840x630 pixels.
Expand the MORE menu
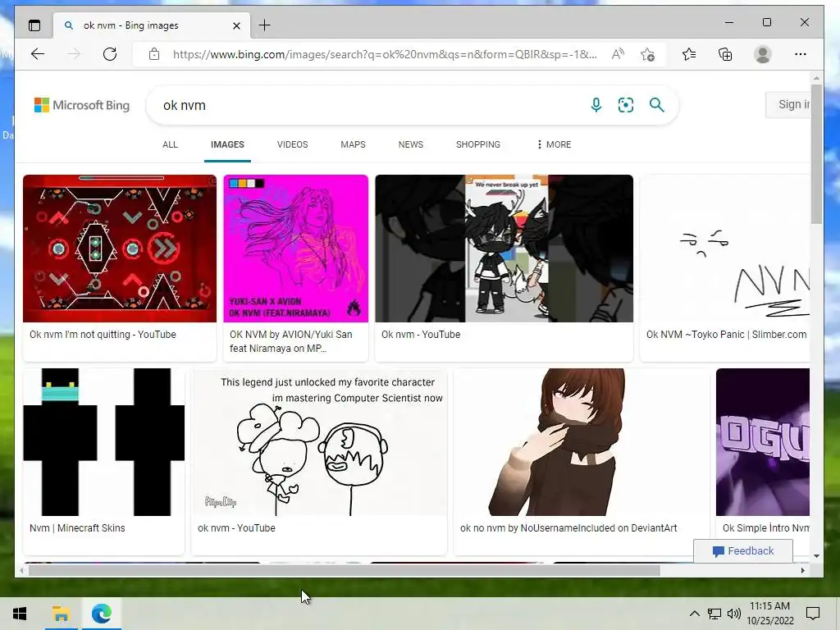point(554,144)
